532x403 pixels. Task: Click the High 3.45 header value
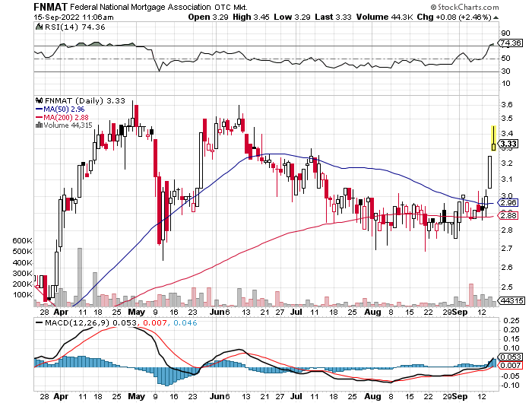pos(251,17)
